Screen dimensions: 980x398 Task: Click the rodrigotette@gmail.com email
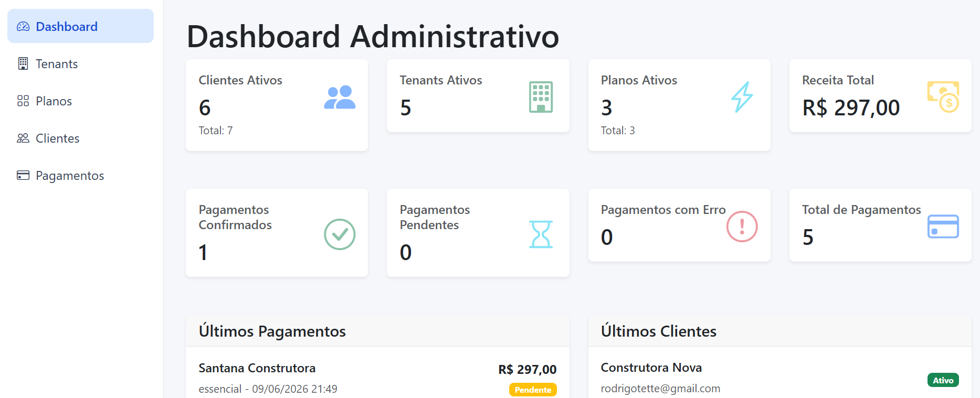tap(660, 389)
